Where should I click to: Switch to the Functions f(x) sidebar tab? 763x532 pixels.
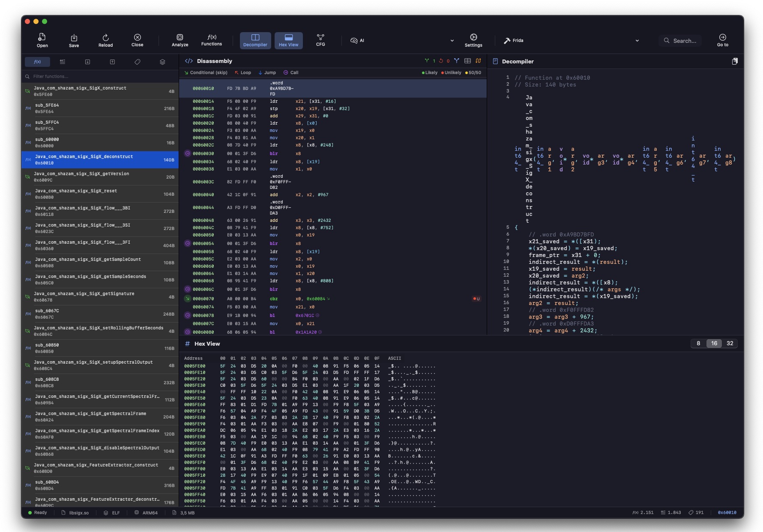[38, 62]
